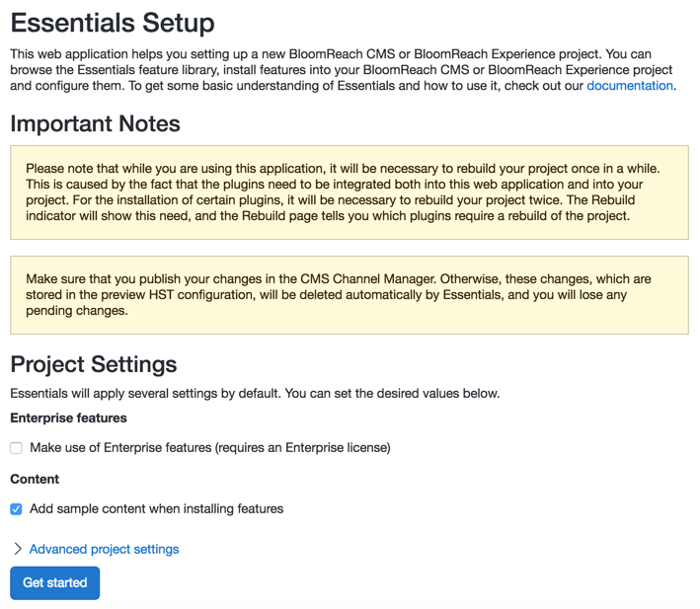
Task: Click the Get started button
Action: click(x=55, y=583)
